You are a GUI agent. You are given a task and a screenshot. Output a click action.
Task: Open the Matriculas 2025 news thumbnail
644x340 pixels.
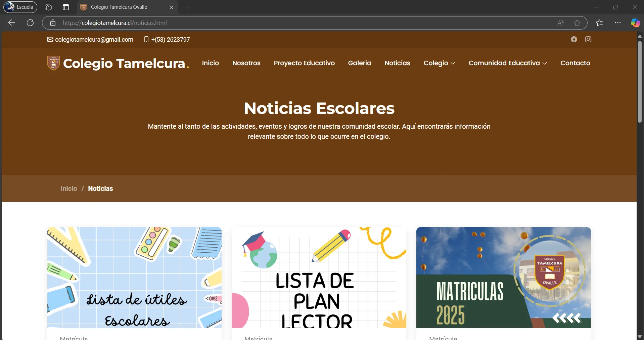tap(503, 277)
